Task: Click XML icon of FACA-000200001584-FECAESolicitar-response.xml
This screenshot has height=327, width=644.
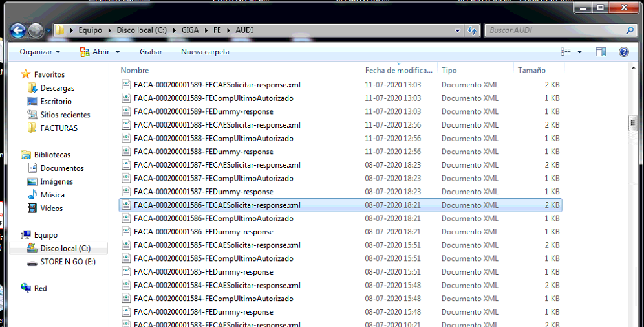Action: pos(126,286)
